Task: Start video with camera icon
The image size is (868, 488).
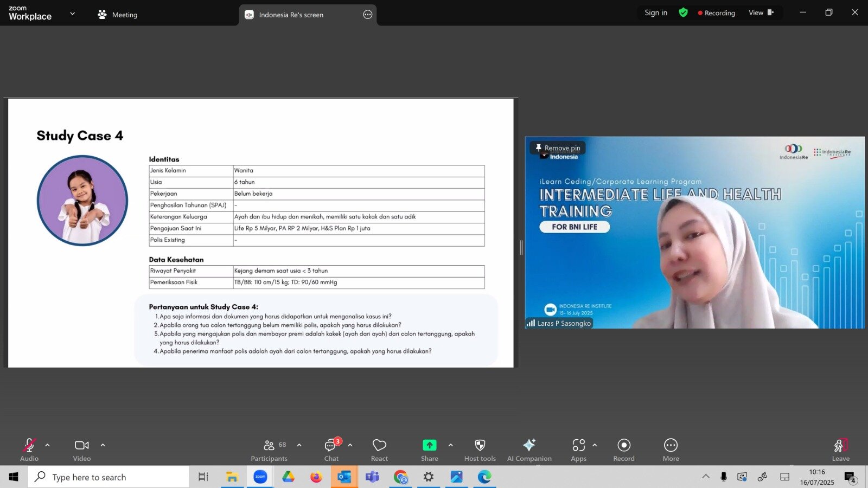Action: click(82, 445)
